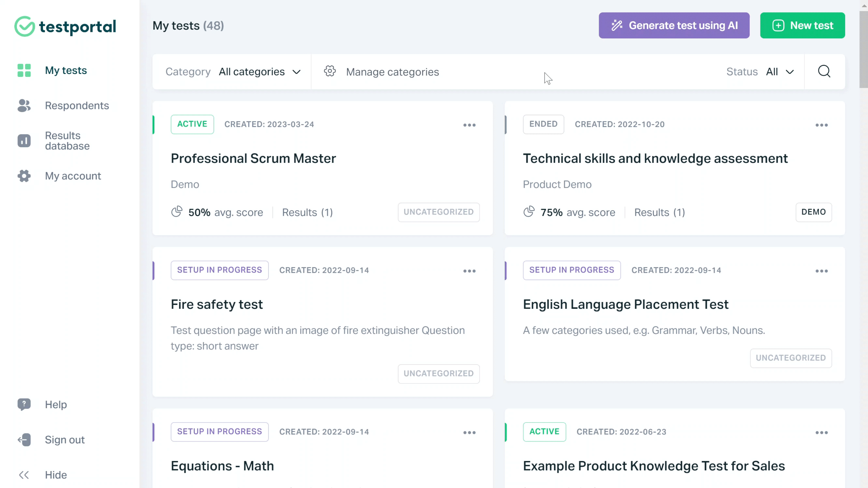Click the search magnifier icon
This screenshot has height=488, width=868.
824,71
